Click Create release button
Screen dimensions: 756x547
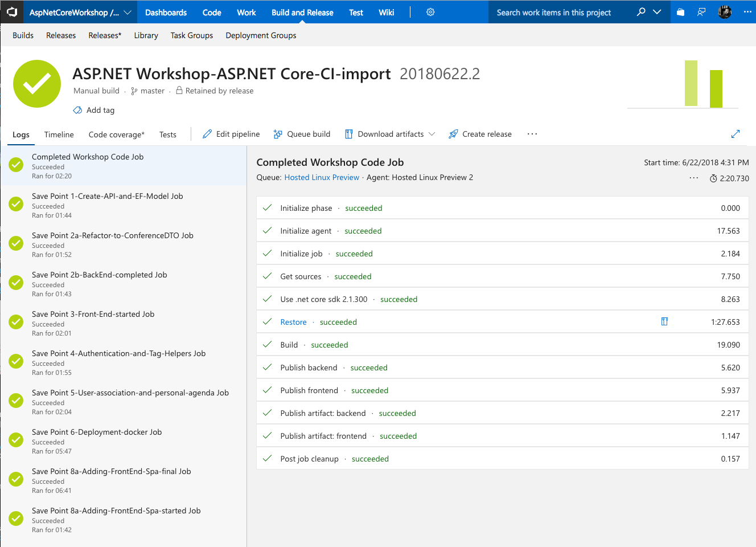point(480,134)
